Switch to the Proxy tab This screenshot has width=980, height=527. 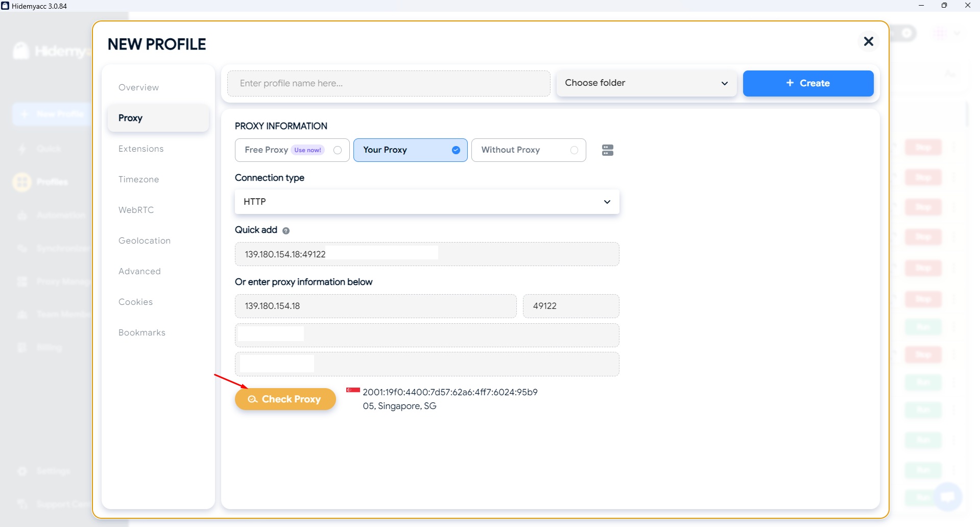(158, 118)
